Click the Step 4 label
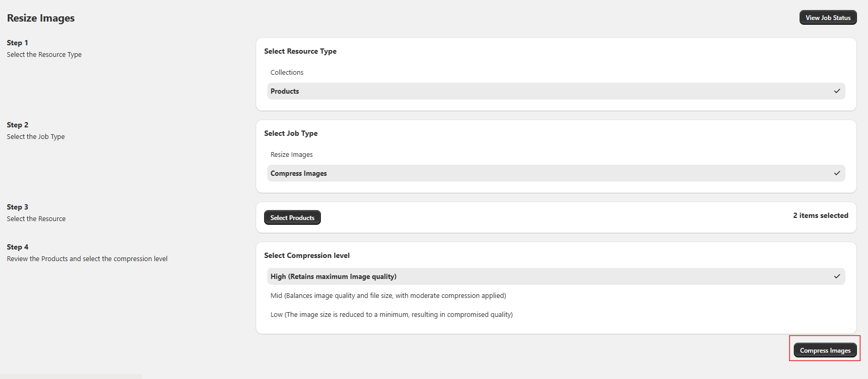The image size is (868, 379). click(18, 247)
